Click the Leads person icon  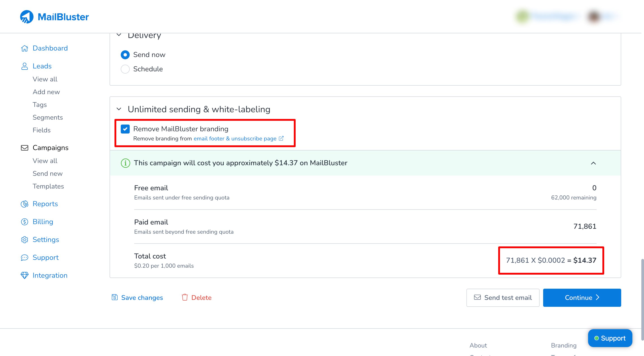pyautogui.click(x=25, y=66)
